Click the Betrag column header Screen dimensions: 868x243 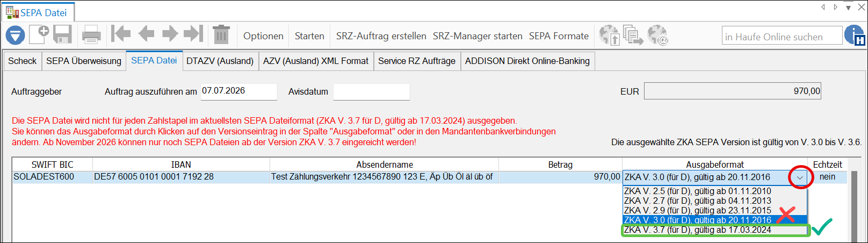click(560, 165)
